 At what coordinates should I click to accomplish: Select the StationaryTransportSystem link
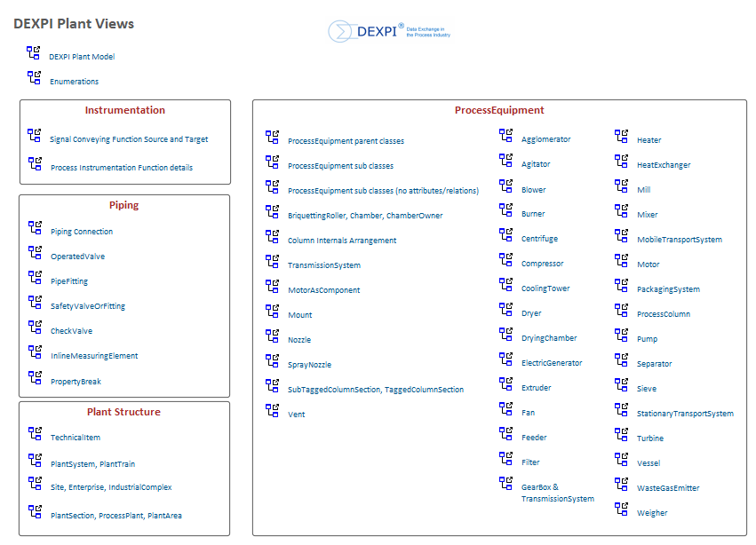(x=685, y=414)
